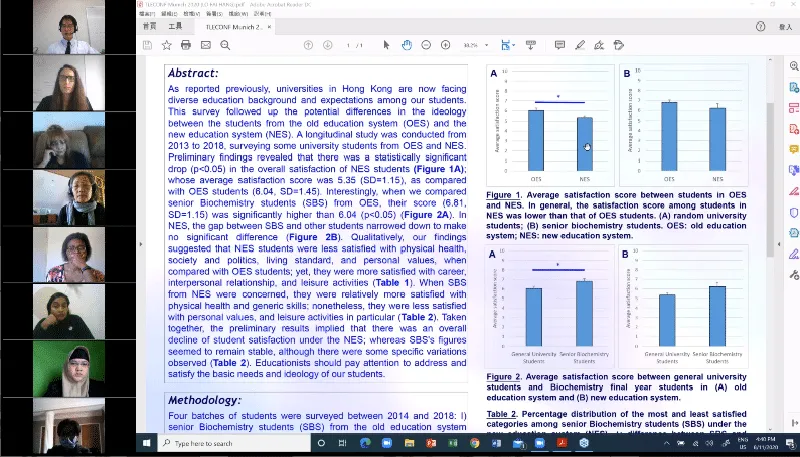Select the Highlight text pen tool
The width and height of the screenshot is (800, 457).
click(578, 45)
